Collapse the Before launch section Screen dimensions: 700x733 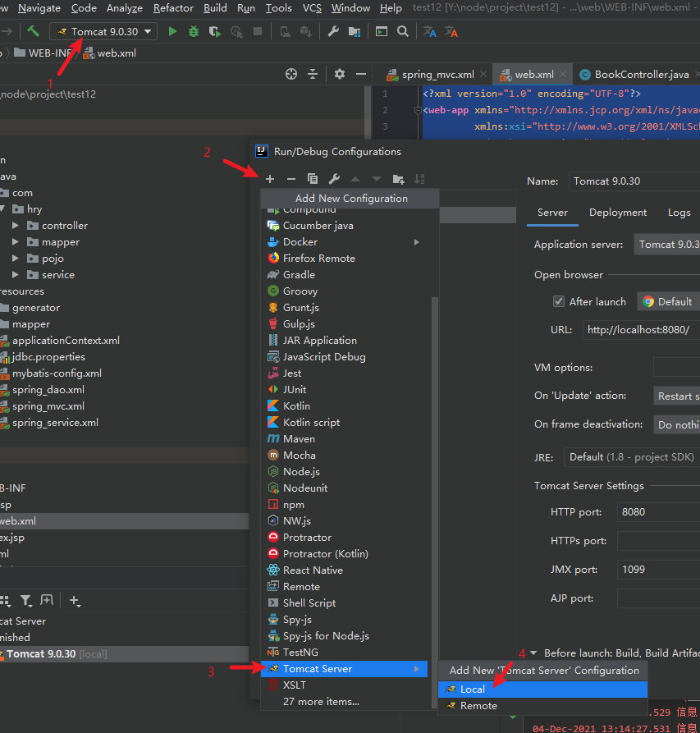coord(533,653)
